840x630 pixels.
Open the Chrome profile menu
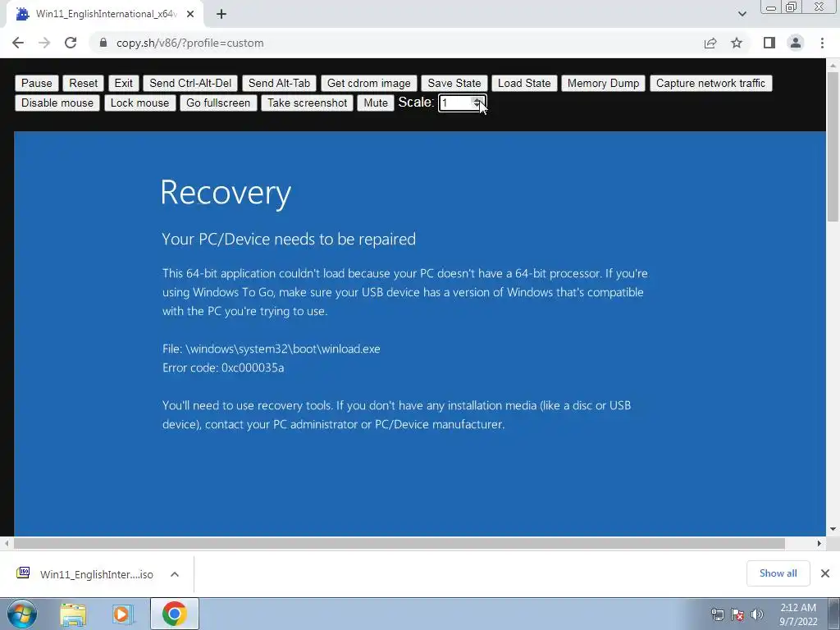pos(796,43)
